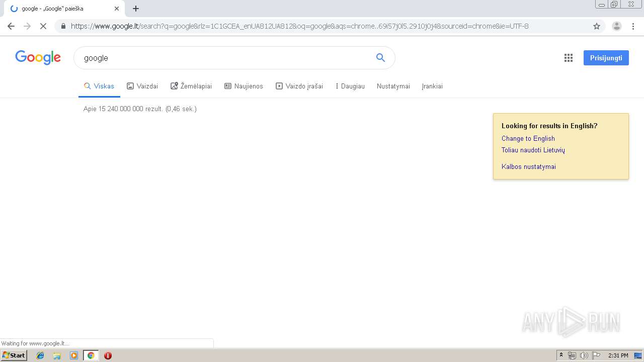
Task: Close the google search tab
Action: (117, 9)
